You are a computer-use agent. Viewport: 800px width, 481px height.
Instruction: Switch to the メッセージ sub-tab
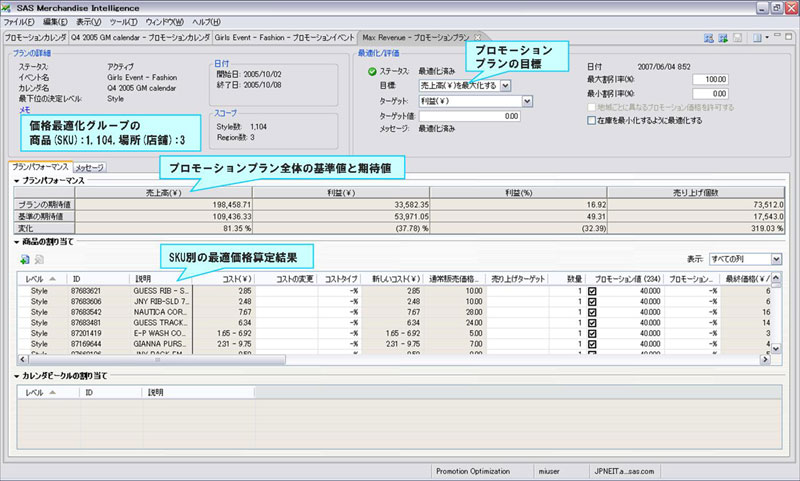(89, 167)
